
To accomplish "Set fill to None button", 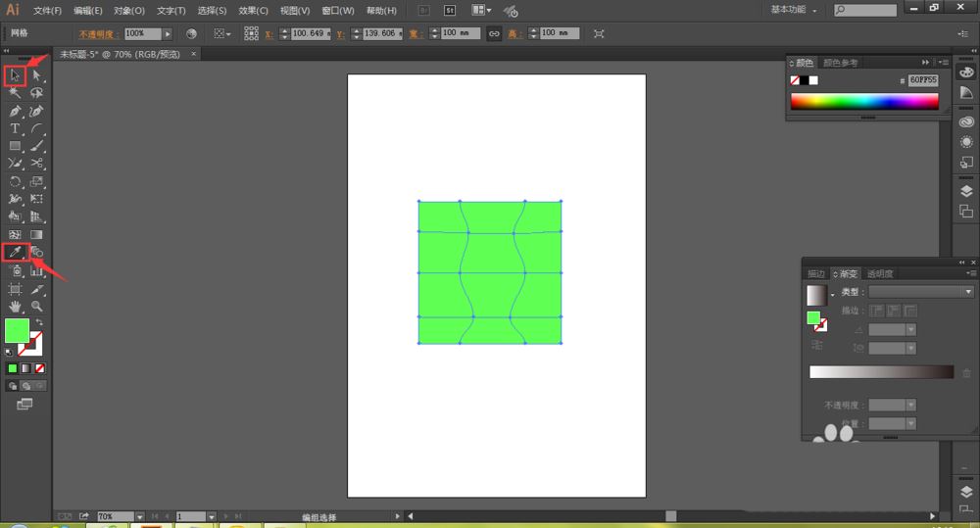I will click(x=39, y=368).
